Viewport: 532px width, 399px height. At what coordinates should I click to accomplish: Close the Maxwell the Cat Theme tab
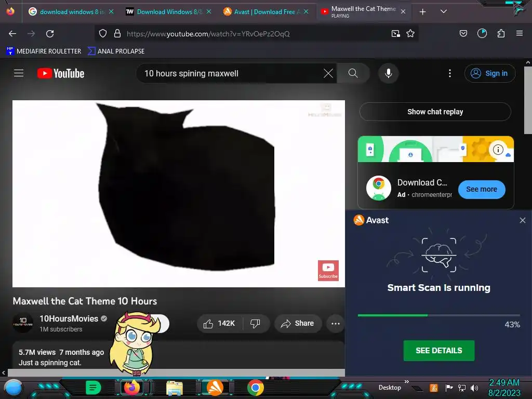point(403,12)
